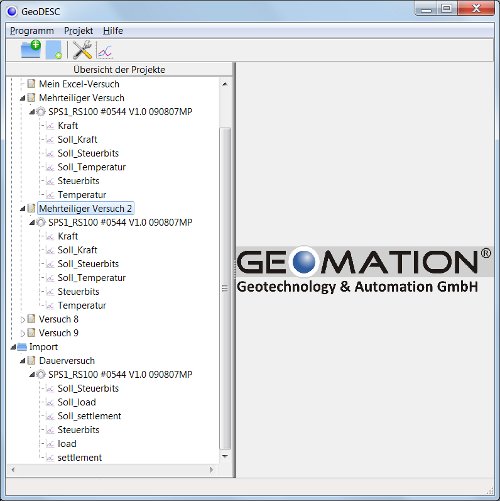Click the blue Import folder icon

22,347
